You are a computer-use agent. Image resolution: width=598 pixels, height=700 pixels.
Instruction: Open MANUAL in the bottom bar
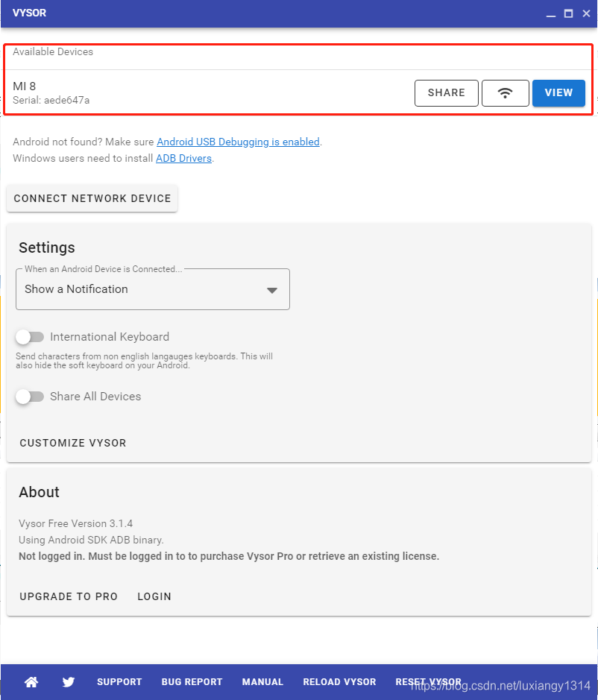pyautogui.click(x=262, y=681)
